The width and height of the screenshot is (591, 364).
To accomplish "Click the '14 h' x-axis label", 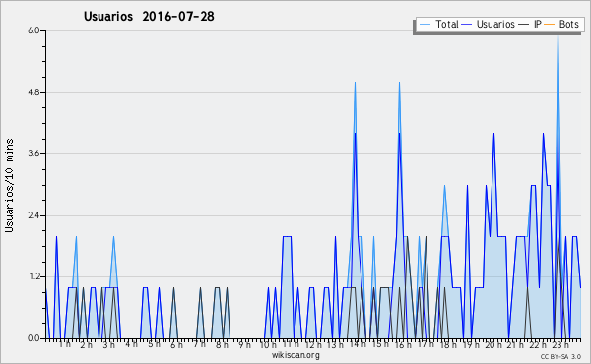I will (358, 344).
